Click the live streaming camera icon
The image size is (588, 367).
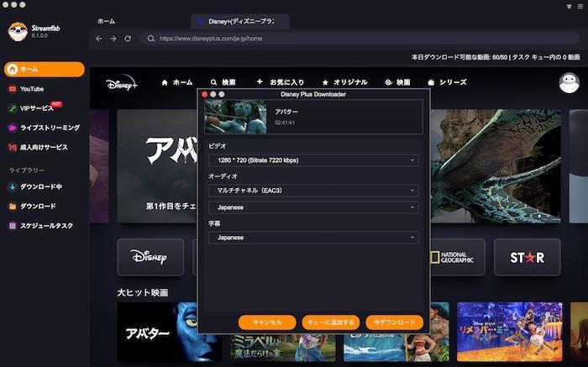tap(13, 128)
